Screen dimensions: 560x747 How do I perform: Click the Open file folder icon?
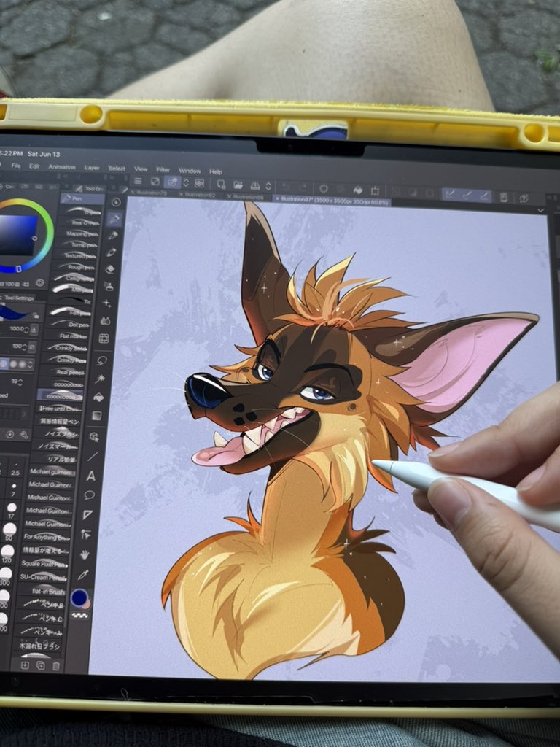(238, 185)
